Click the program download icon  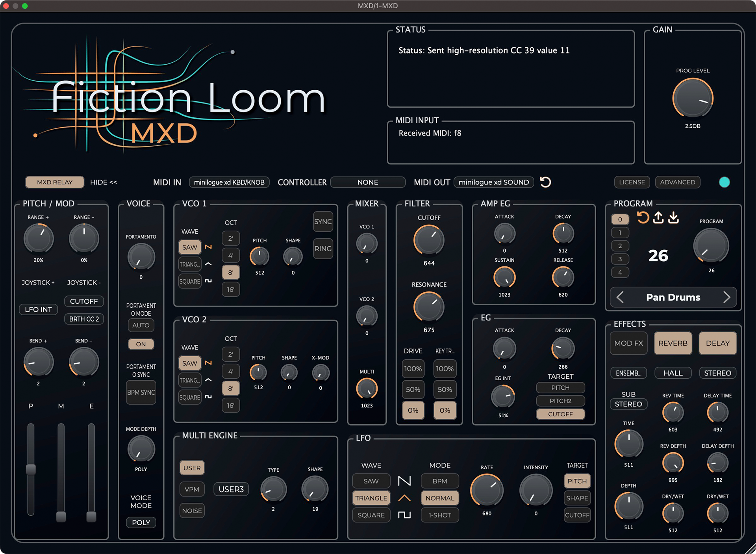click(x=673, y=217)
